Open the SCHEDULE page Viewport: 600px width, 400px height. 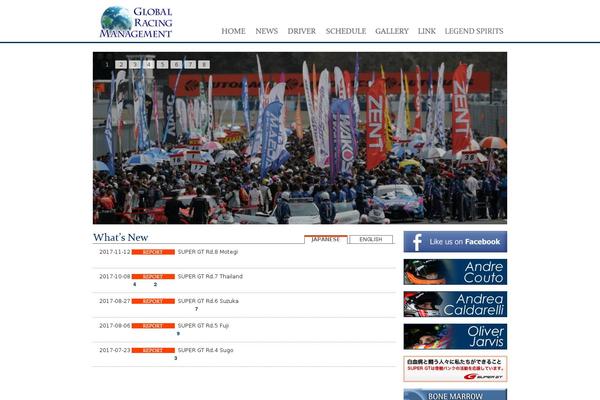coord(346,31)
